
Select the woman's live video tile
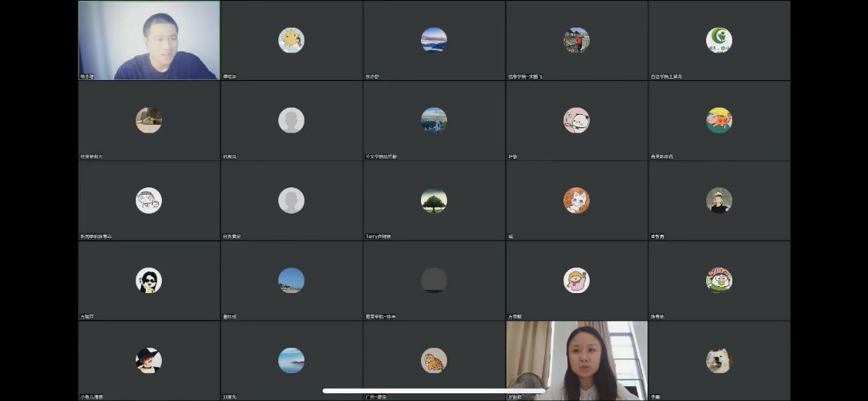[x=577, y=359]
